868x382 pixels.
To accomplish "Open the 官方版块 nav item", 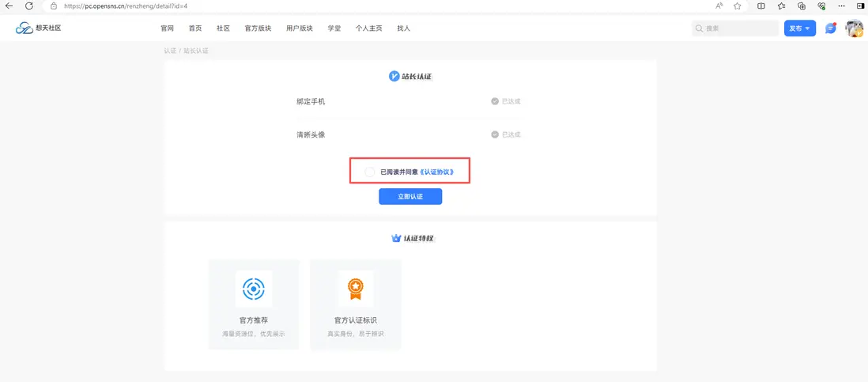I will click(x=258, y=28).
